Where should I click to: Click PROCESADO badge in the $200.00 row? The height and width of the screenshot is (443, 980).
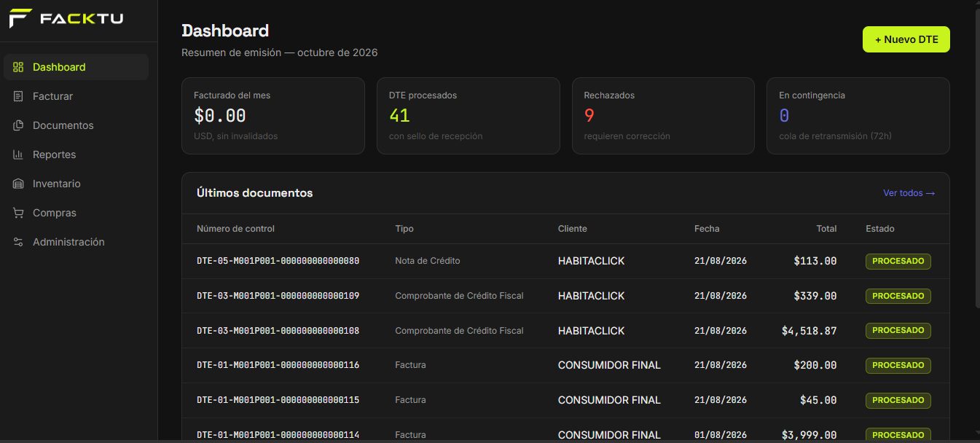[x=898, y=365]
